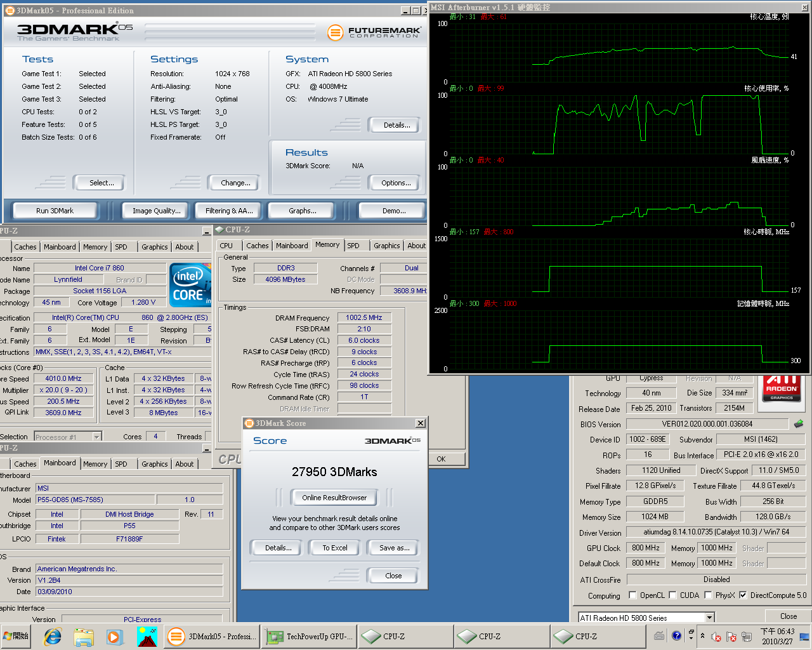Switch to TechPowerUp GPU-Z taskbar button

coord(309,636)
